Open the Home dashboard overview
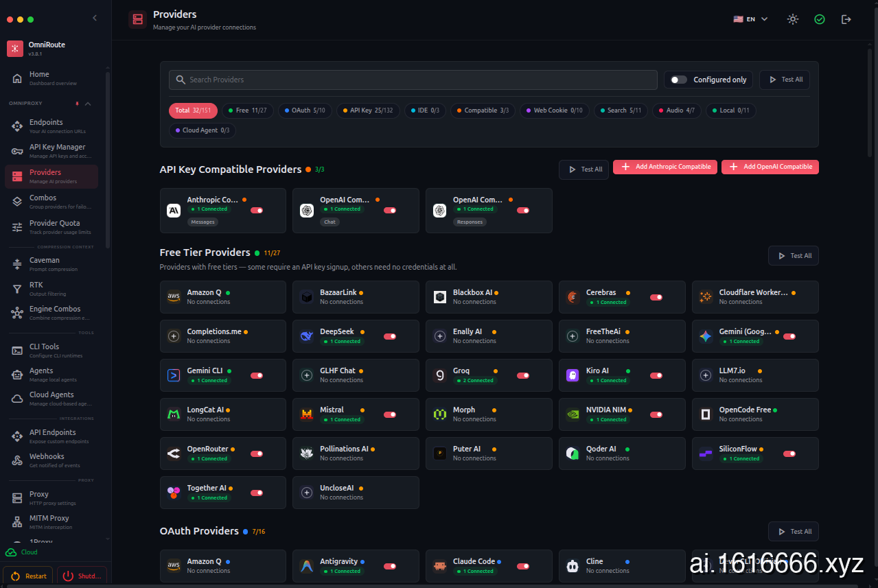Screen dimensions: 878x588 pos(53,78)
